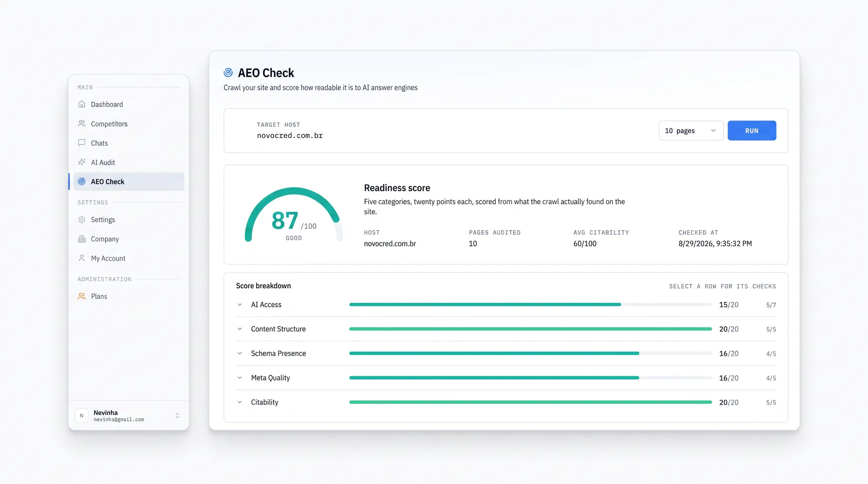Screen dimensions: 868x484
Task: Click the 4/5 checks count for Schema Presence
Action: [x=771, y=353]
